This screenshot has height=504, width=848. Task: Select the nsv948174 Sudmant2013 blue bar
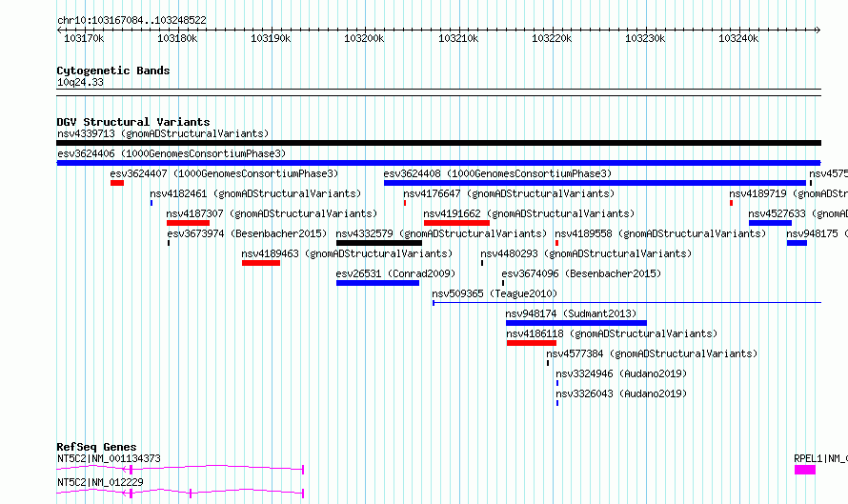pos(576,323)
